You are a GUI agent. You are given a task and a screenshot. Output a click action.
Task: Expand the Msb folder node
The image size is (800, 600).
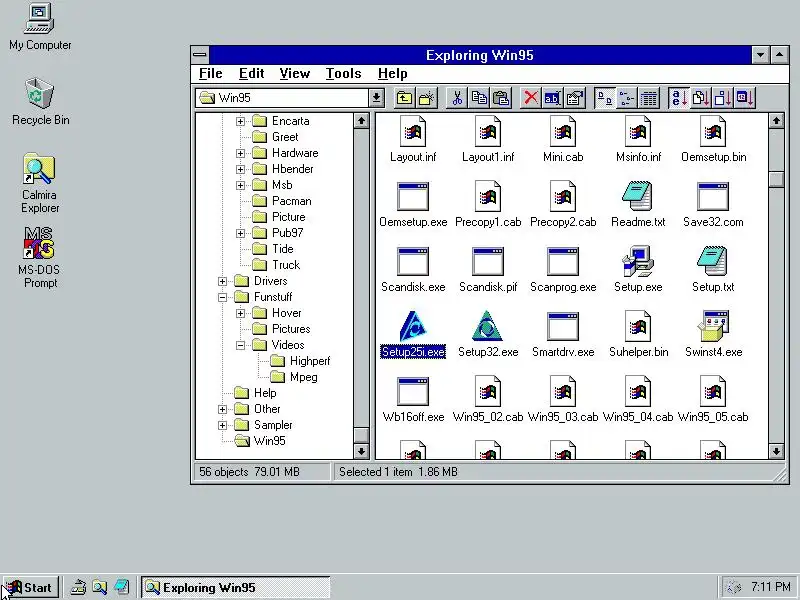240,186
